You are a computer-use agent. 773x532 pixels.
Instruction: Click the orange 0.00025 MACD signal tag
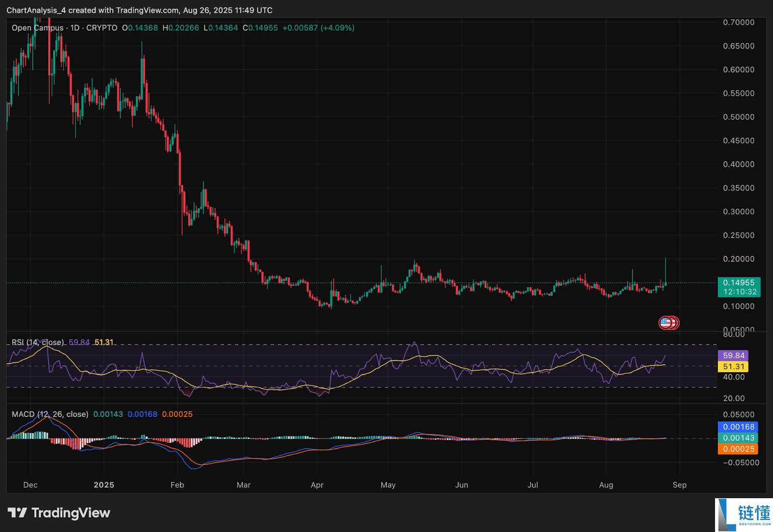pyautogui.click(x=738, y=449)
